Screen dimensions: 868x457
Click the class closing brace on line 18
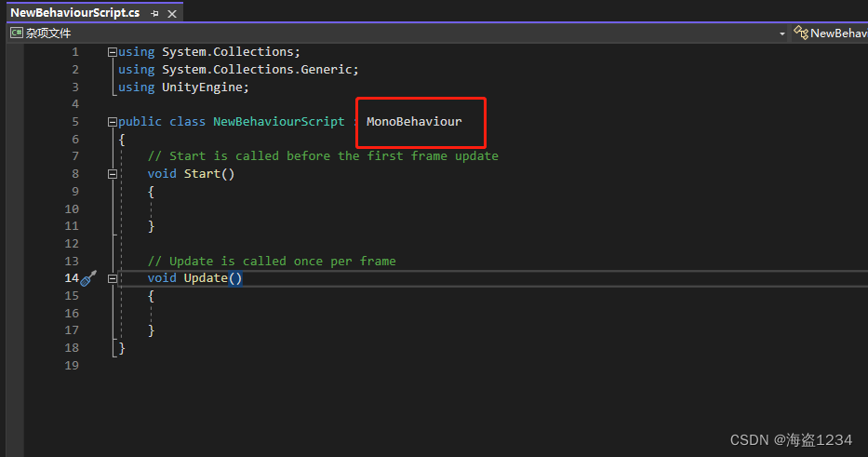pyautogui.click(x=122, y=348)
